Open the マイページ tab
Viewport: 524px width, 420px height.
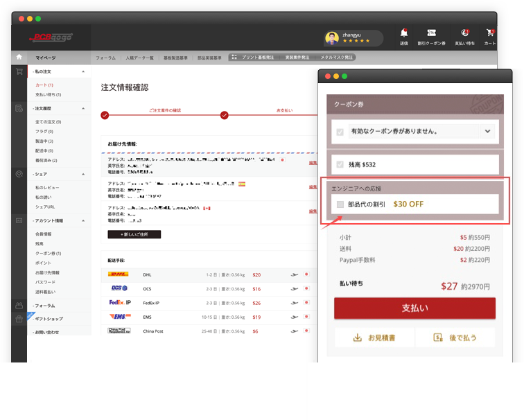click(x=46, y=58)
